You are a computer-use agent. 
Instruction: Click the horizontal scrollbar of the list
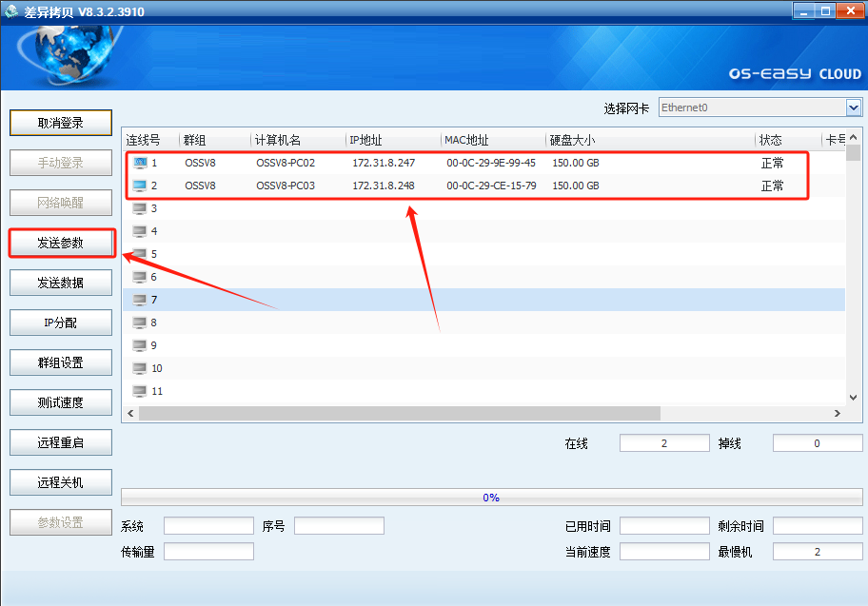point(400,414)
